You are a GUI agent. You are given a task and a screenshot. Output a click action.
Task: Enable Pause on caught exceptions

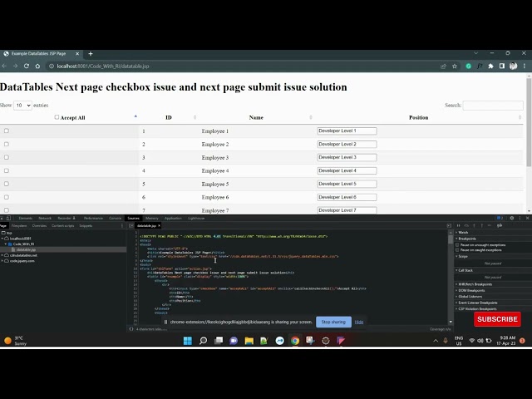[x=457, y=250]
